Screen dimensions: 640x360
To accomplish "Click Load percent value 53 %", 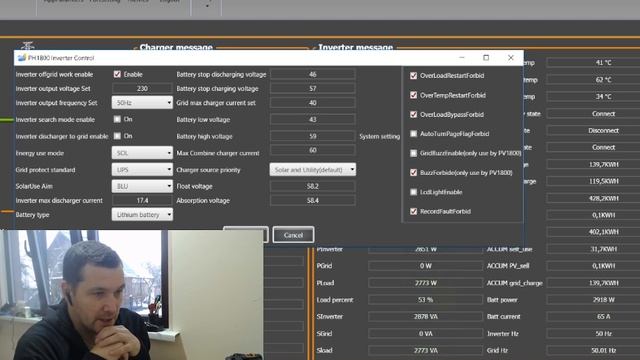I will pyautogui.click(x=425, y=300).
